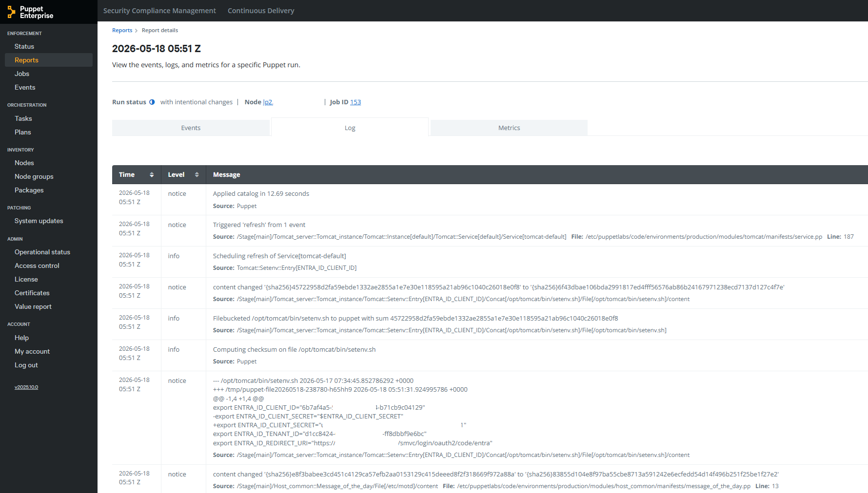Screen dimensions: 868x493
Task: Open the node link lp2.
Action: coord(268,102)
